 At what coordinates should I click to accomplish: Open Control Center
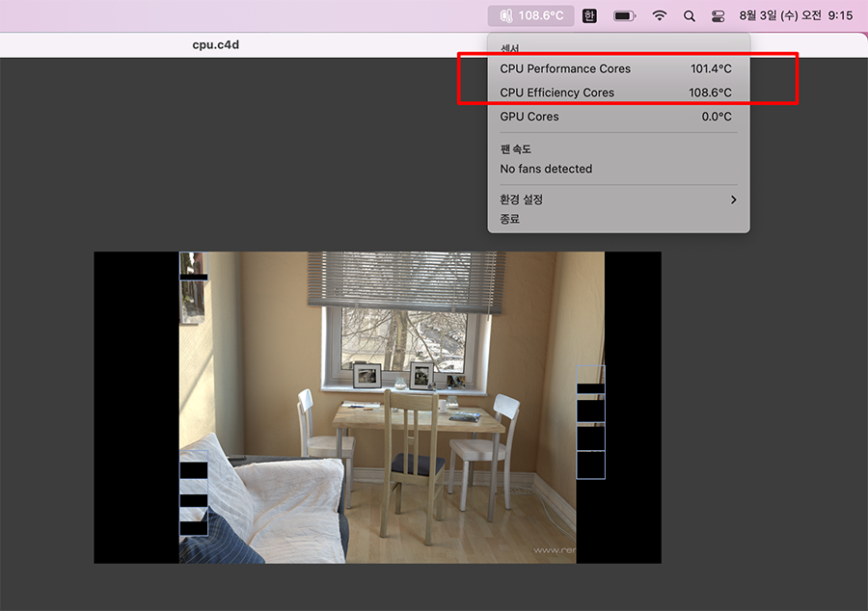(718, 16)
